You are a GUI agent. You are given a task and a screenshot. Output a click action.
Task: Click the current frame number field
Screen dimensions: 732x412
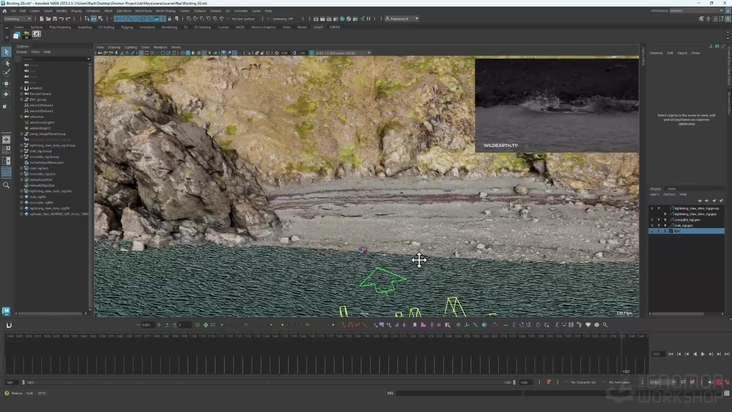(657, 354)
